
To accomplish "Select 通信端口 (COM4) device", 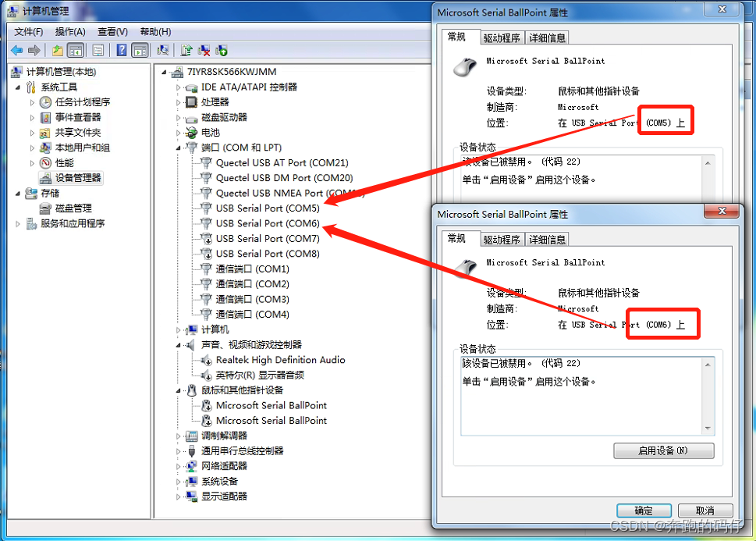I will [x=252, y=314].
